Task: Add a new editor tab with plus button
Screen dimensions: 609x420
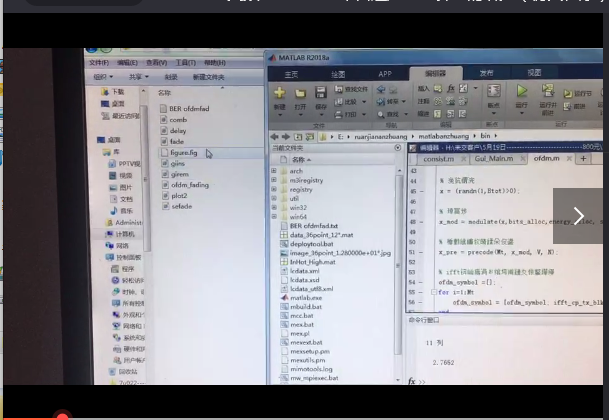Action: [583, 159]
